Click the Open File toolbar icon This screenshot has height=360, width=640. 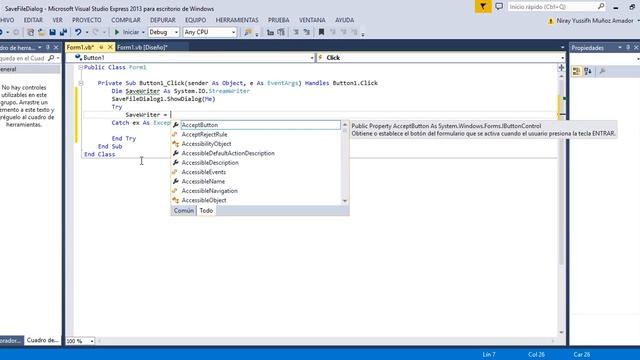41,32
